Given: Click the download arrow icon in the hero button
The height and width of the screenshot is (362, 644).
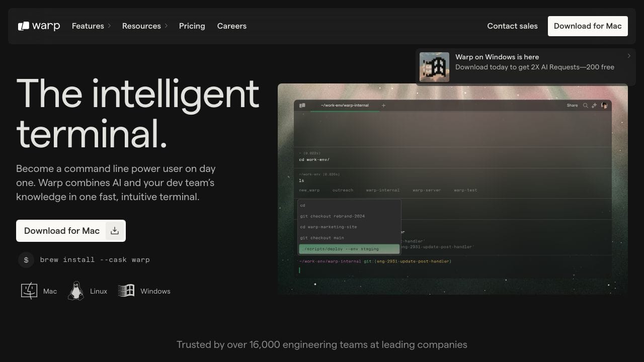Looking at the screenshot, I should 115,231.
